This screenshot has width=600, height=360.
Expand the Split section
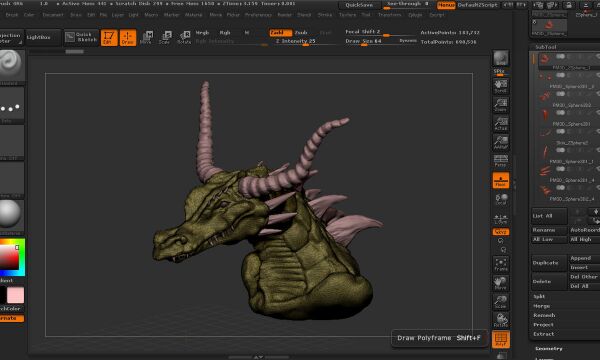(539, 296)
